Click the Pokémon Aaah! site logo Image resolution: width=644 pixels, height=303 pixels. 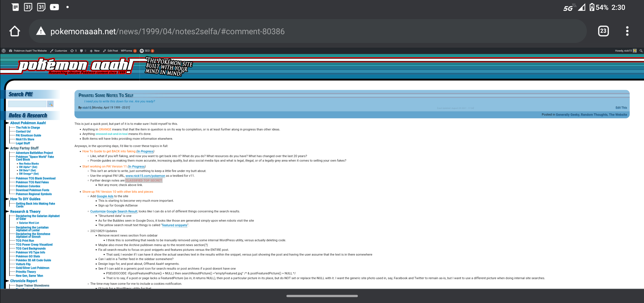(75, 66)
